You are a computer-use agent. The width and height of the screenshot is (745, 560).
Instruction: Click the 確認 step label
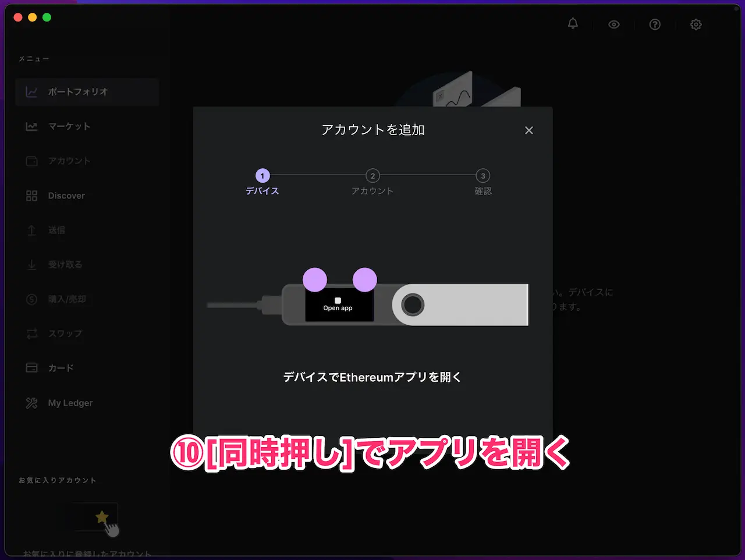[483, 191]
